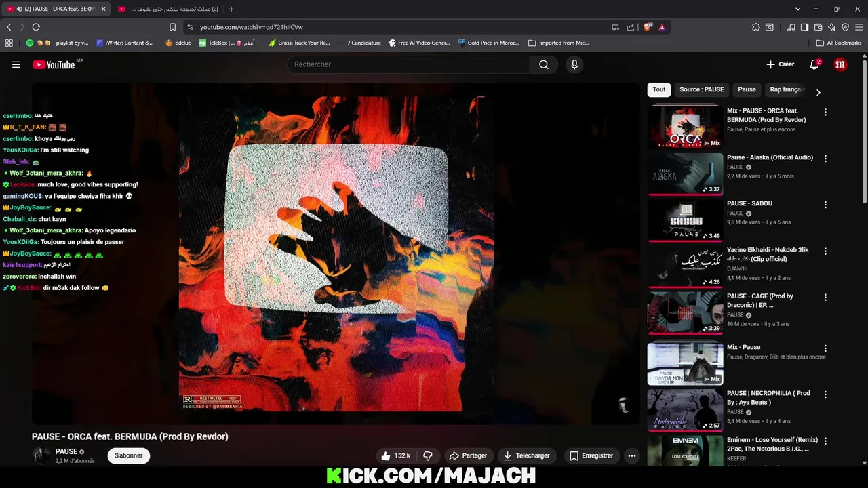This screenshot has width=868, height=488.
Task: Start voice search with microphone icon
Action: tap(574, 64)
